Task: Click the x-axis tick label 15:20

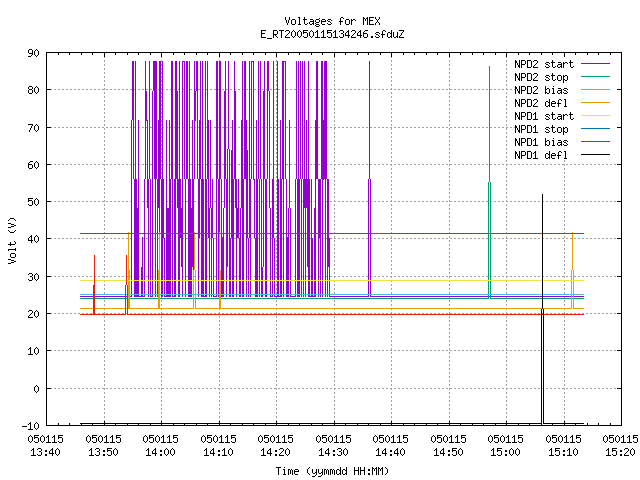Action: pyautogui.click(x=621, y=452)
